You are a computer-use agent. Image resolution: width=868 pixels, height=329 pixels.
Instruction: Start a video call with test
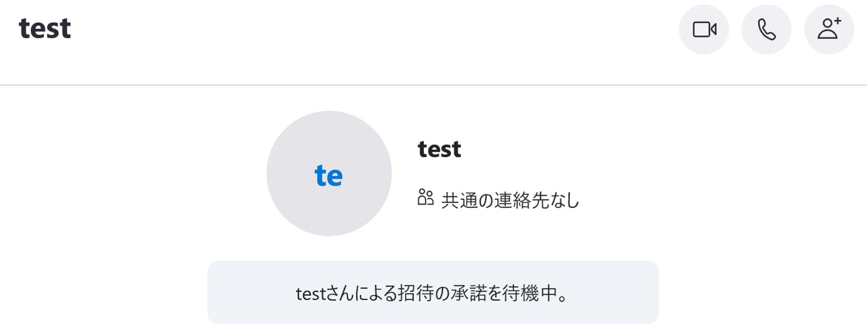(704, 30)
